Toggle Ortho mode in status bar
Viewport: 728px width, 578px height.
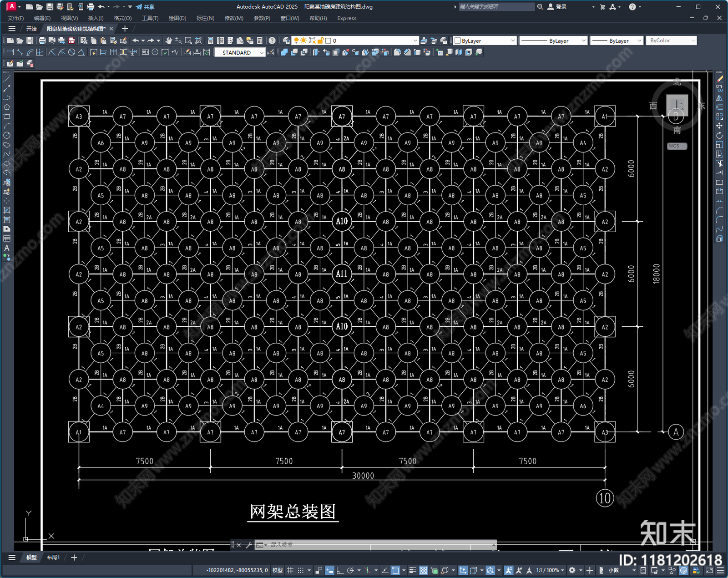point(340,570)
